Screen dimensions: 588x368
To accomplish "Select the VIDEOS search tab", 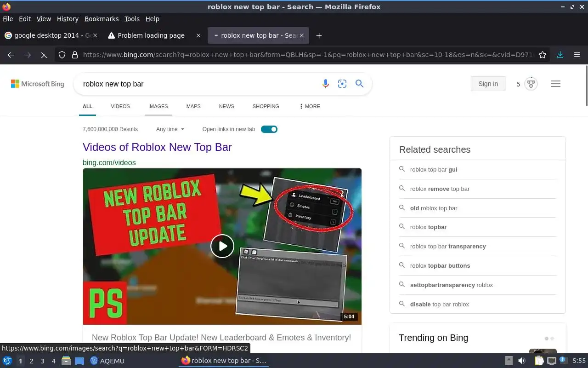I will pos(120,106).
